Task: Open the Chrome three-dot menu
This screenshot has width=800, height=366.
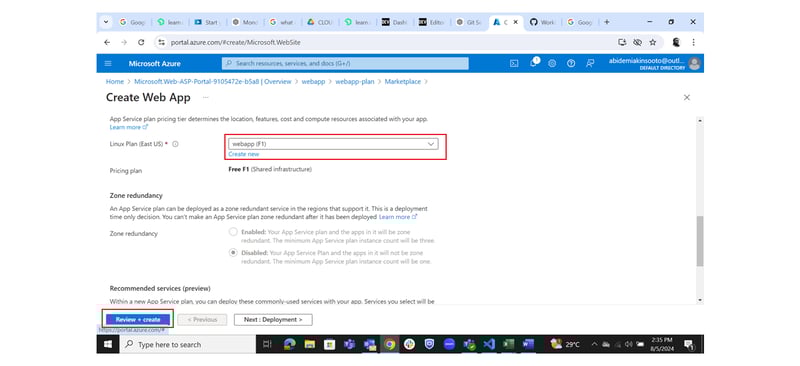Action: pyautogui.click(x=693, y=42)
